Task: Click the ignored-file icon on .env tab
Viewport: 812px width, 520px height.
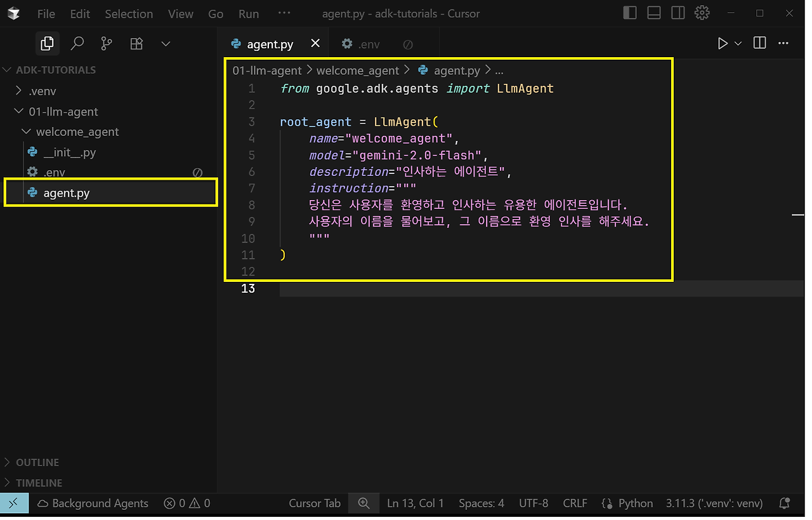Action: point(408,44)
